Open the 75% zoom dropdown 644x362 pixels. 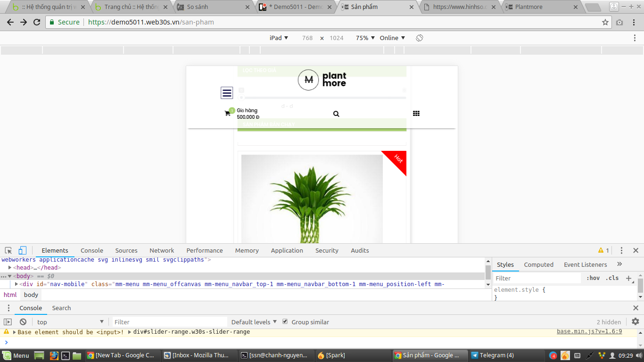pyautogui.click(x=365, y=38)
